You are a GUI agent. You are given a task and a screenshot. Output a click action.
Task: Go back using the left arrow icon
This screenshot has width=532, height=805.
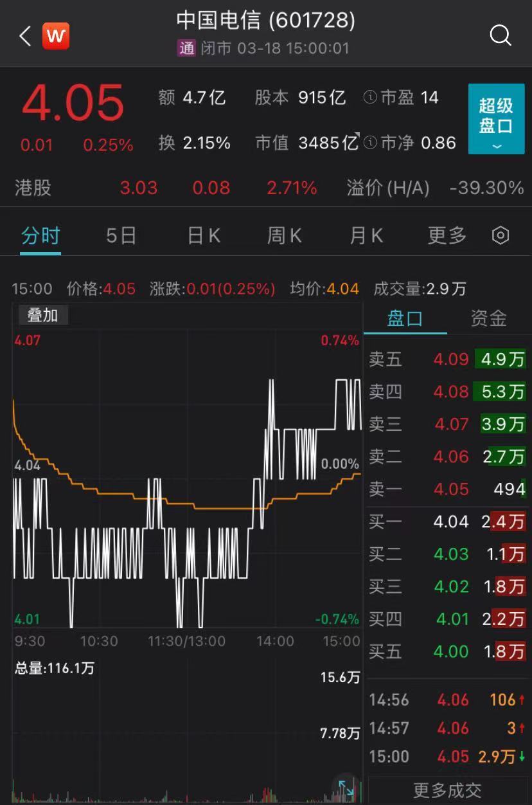coord(24,36)
